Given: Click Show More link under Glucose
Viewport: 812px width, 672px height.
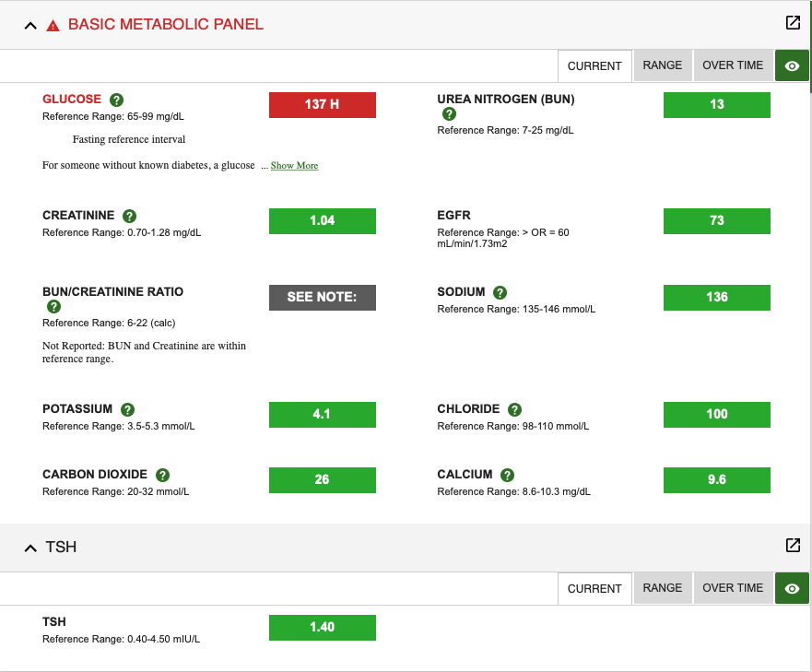Looking at the screenshot, I should point(294,165).
